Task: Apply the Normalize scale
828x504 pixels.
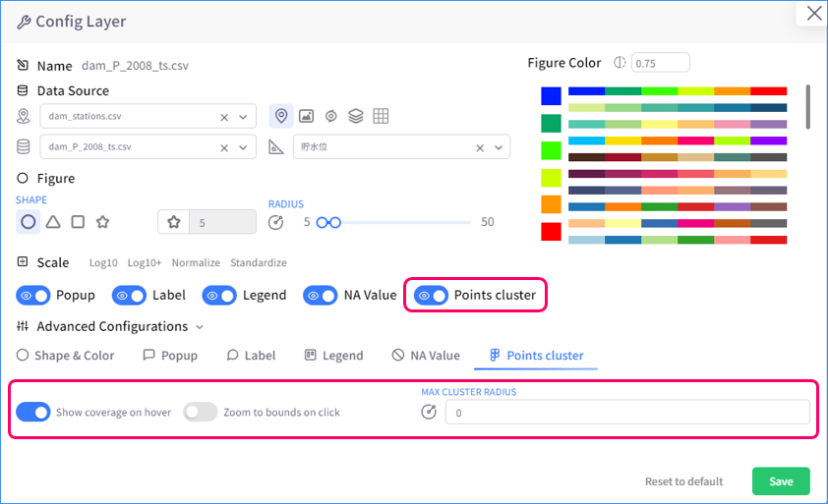Action: (196, 262)
